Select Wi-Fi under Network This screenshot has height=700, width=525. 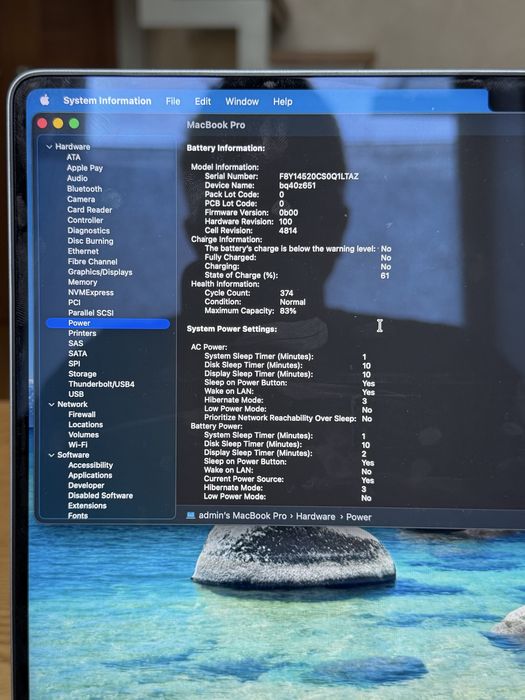tap(78, 445)
